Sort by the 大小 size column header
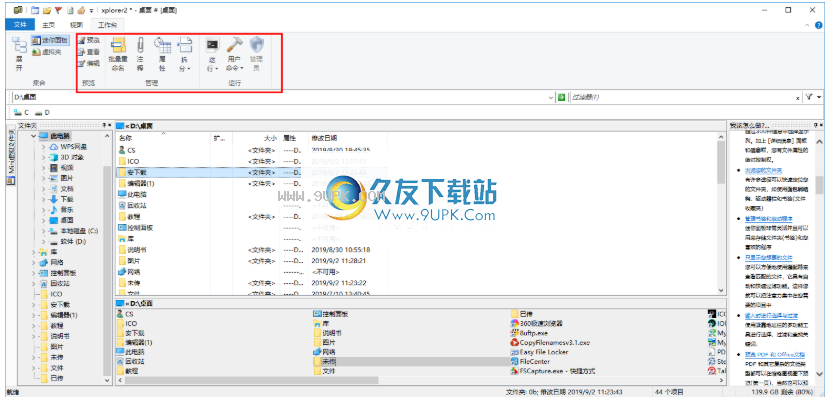The width and height of the screenshot is (828, 397). click(x=255, y=138)
